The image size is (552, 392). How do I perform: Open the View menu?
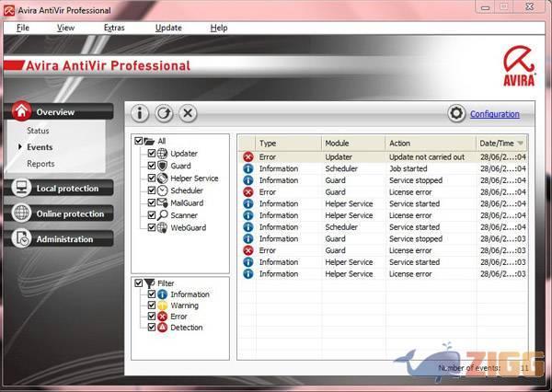(66, 28)
